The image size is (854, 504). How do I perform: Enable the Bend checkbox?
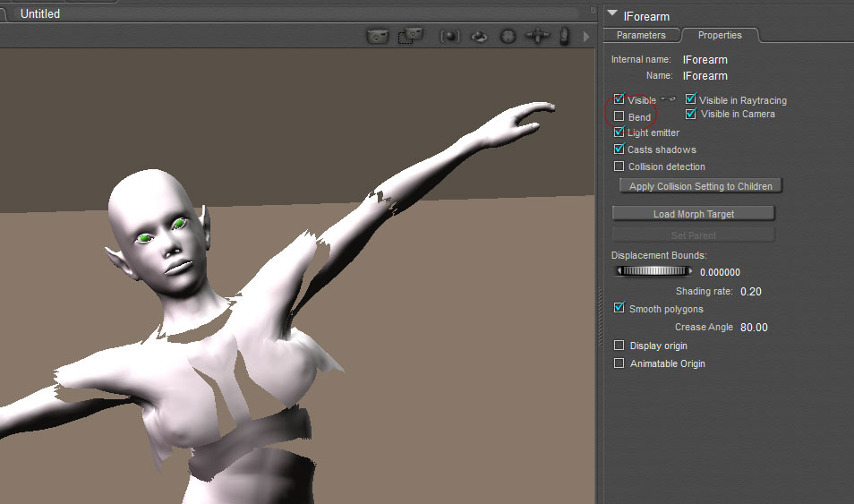pyautogui.click(x=619, y=116)
